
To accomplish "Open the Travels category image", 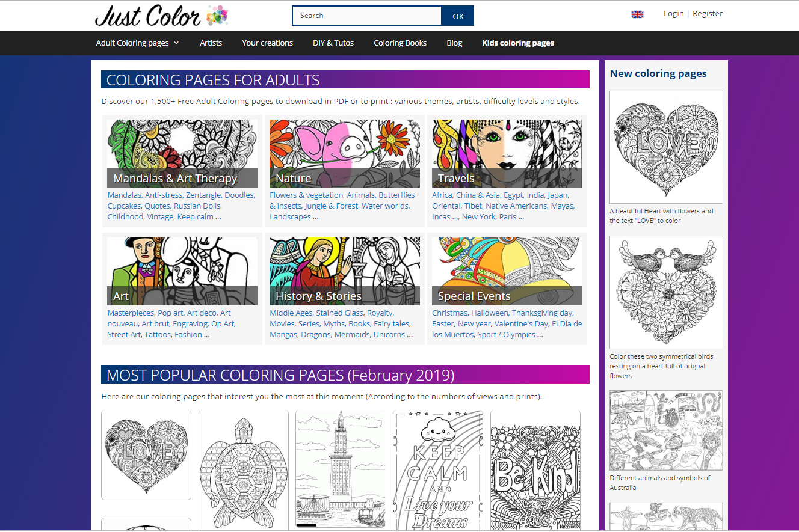I will coord(507,153).
